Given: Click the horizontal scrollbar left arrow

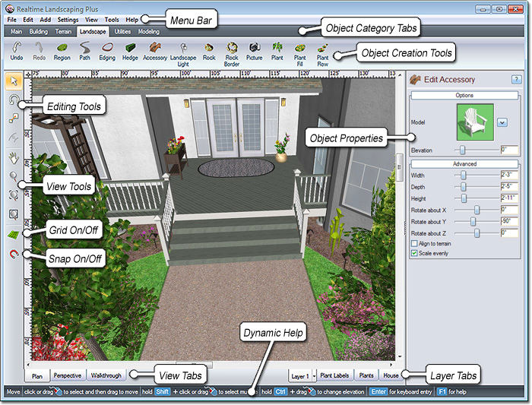Looking at the screenshot, I should (x=28, y=365).
